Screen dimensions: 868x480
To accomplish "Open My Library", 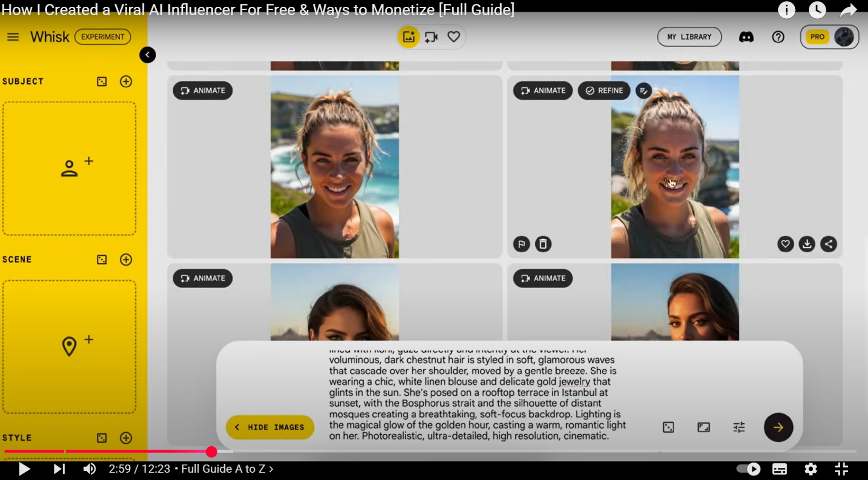I will 689,37.
